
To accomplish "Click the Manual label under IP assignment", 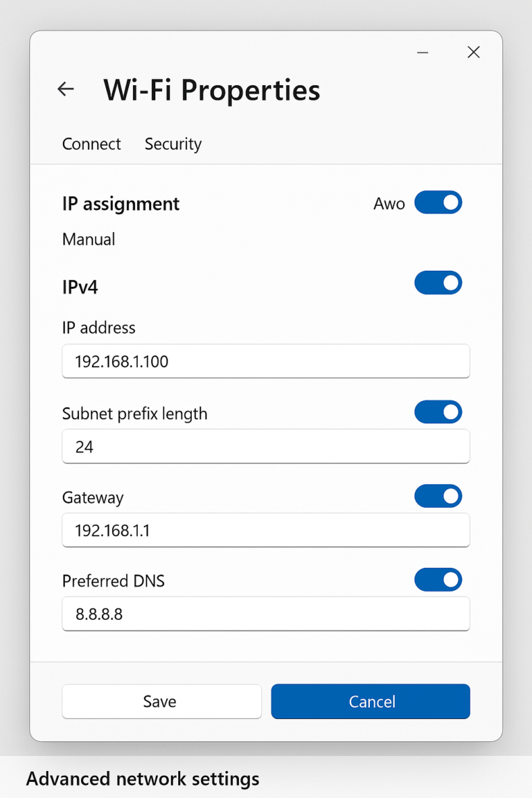I will pyautogui.click(x=89, y=239).
